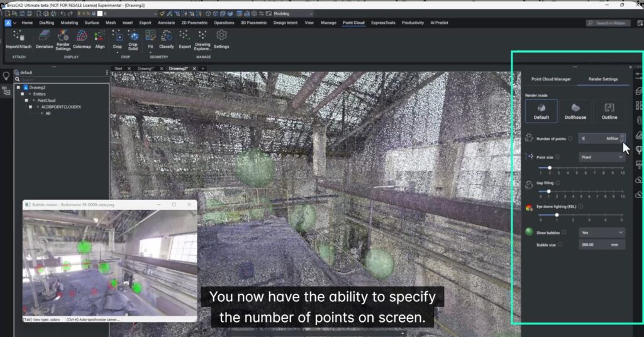Click the hot air balloon icon on right strip
The height and width of the screenshot is (337, 644).
[x=639, y=150]
